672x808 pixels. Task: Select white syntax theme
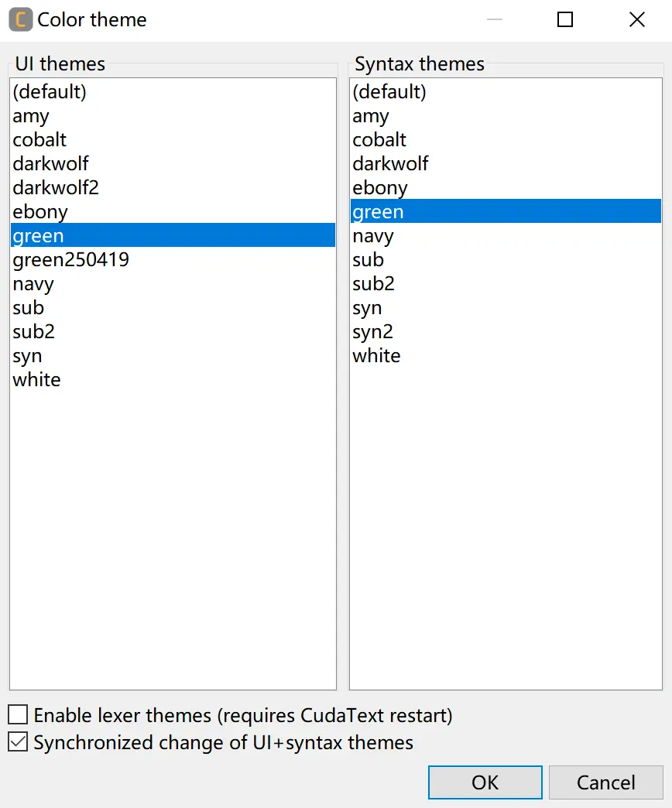tap(376, 356)
